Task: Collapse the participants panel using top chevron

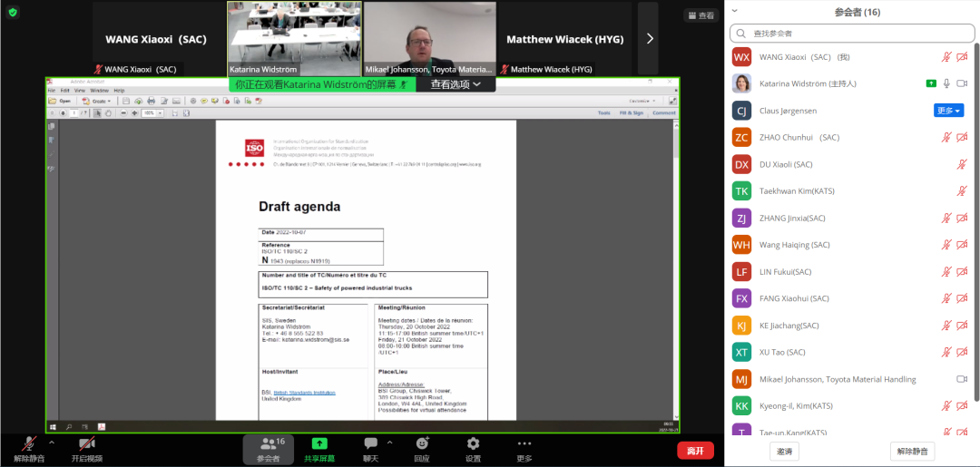Action: click(734, 11)
